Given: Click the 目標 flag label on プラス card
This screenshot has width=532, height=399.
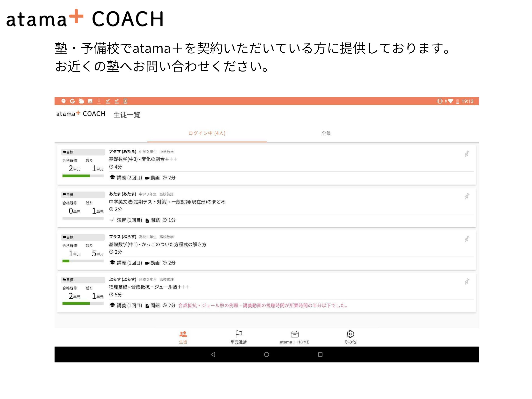Looking at the screenshot, I should tap(83, 237).
